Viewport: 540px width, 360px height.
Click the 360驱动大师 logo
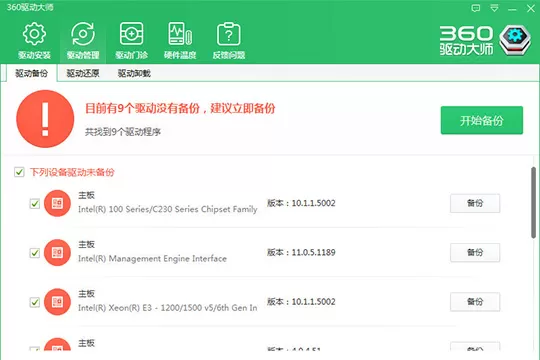pyautogui.click(x=485, y=40)
